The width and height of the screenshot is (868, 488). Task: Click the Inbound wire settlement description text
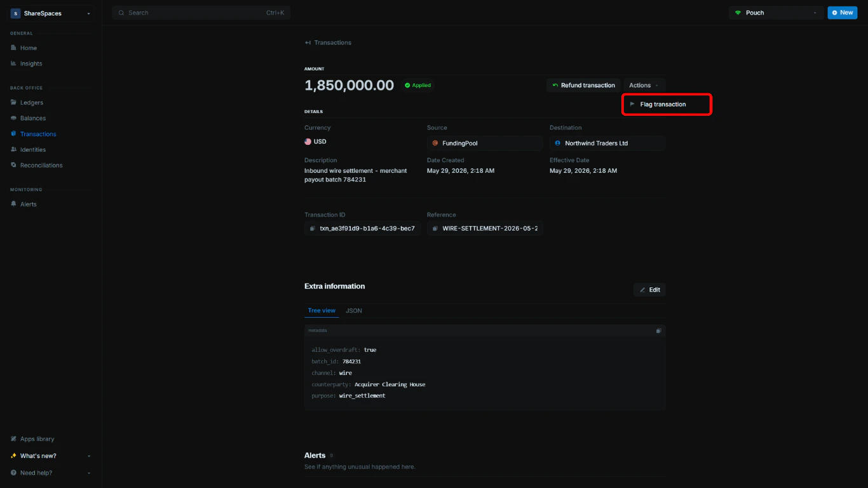coord(356,175)
